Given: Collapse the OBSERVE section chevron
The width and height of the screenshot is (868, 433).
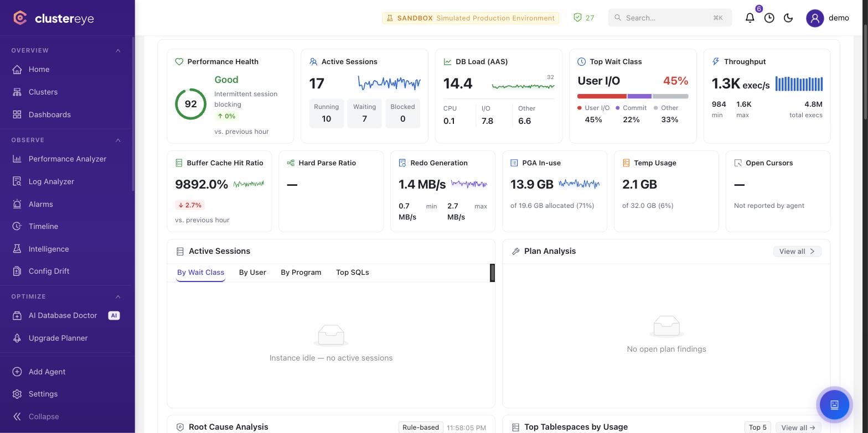Looking at the screenshot, I should coord(118,140).
